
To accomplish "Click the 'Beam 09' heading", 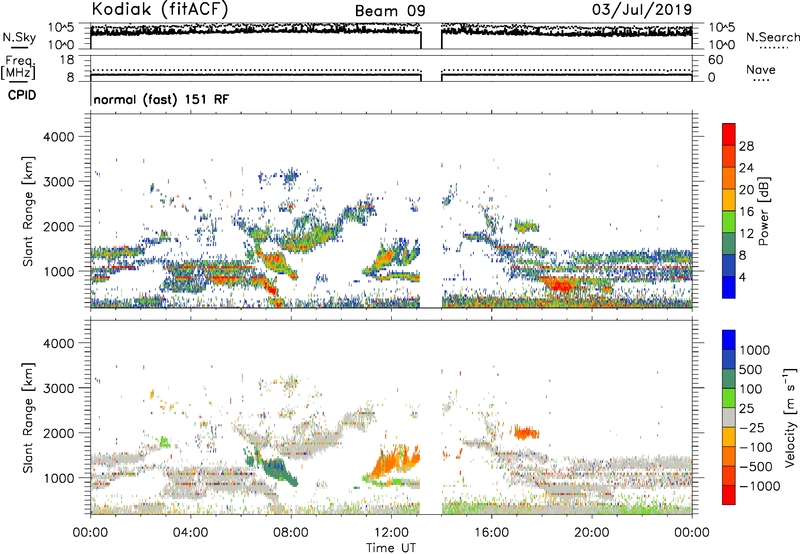I will coord(390,11).
